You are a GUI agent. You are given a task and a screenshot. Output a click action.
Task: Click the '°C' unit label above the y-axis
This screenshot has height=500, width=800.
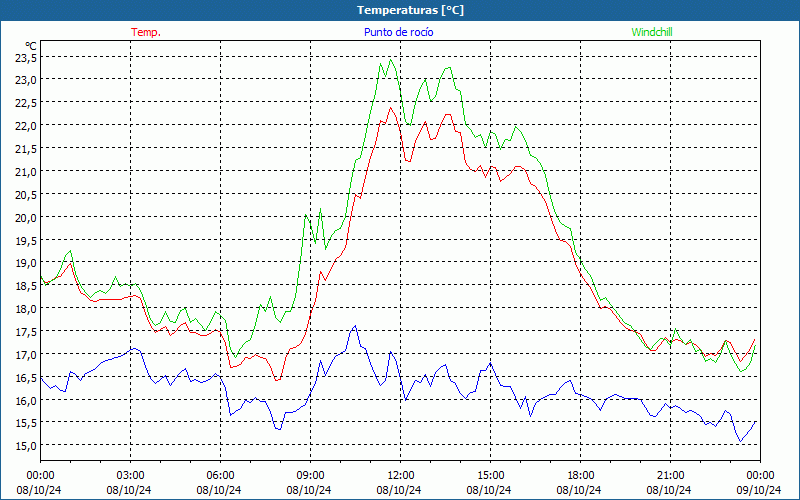[x=31, y=46]
